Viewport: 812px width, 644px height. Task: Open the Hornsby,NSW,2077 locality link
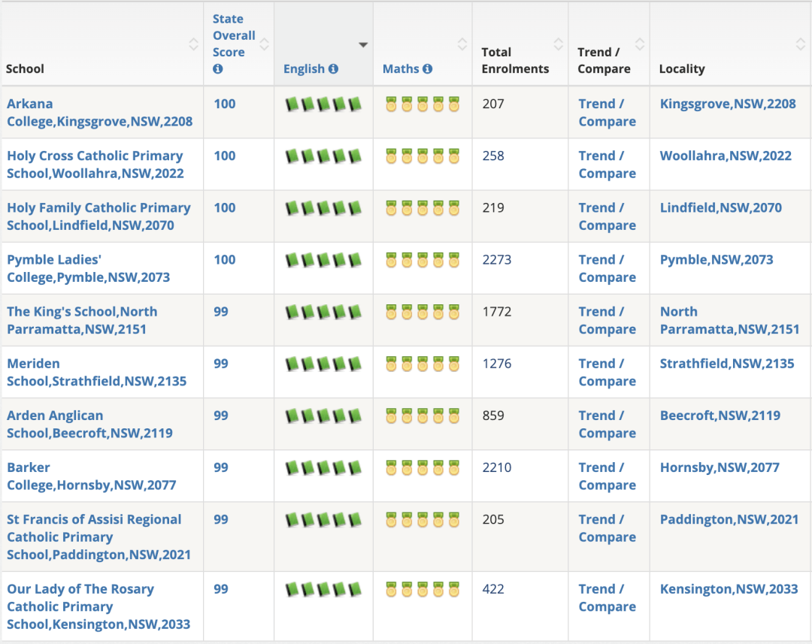click(720, 467)
